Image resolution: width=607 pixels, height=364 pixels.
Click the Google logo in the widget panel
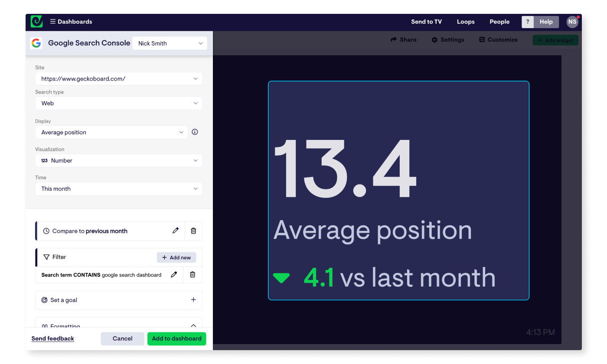tap(36, 43)
